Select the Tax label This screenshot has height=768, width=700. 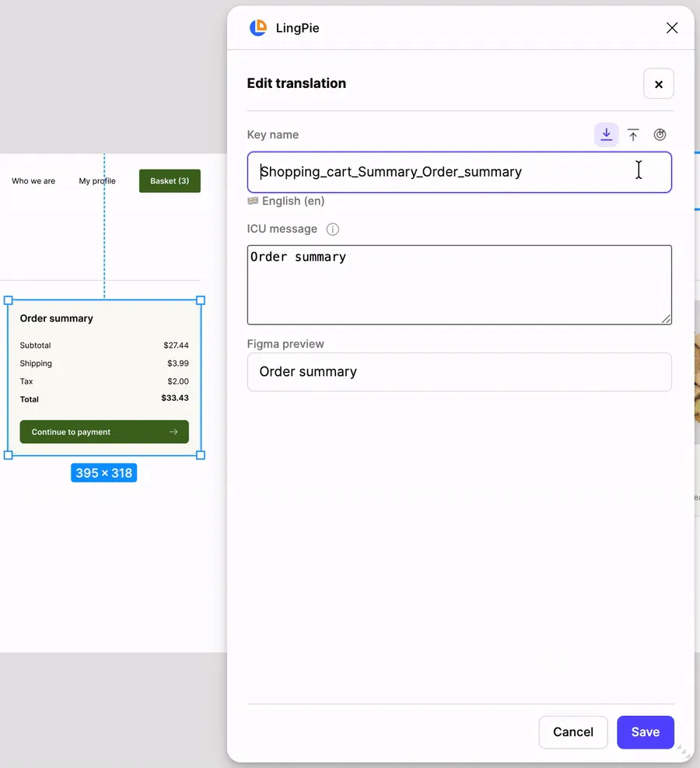26,381
